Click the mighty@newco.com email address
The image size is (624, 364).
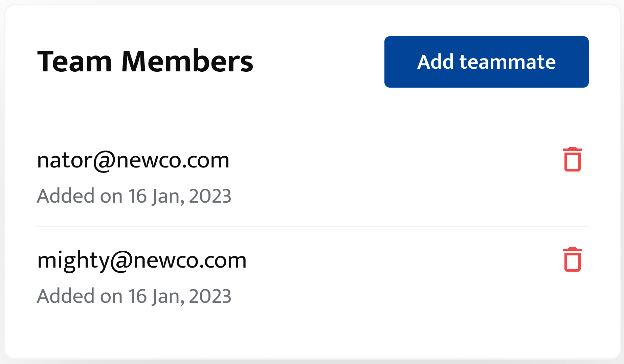pyautogui.click(x=142, y=260)
